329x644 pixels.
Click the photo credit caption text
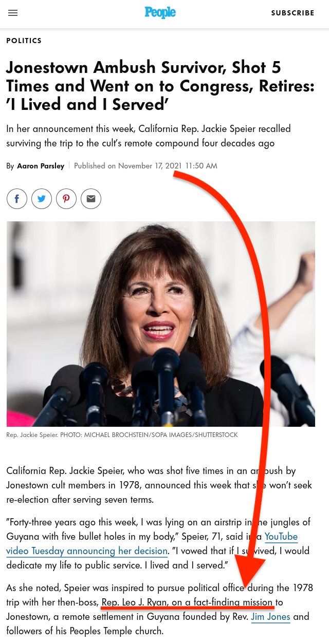click(122, 435)
